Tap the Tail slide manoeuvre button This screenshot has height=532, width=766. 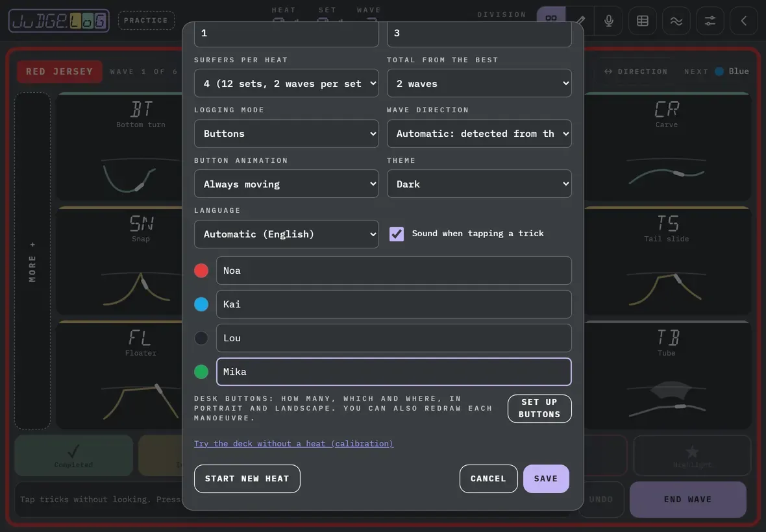(x=667, y=261)
